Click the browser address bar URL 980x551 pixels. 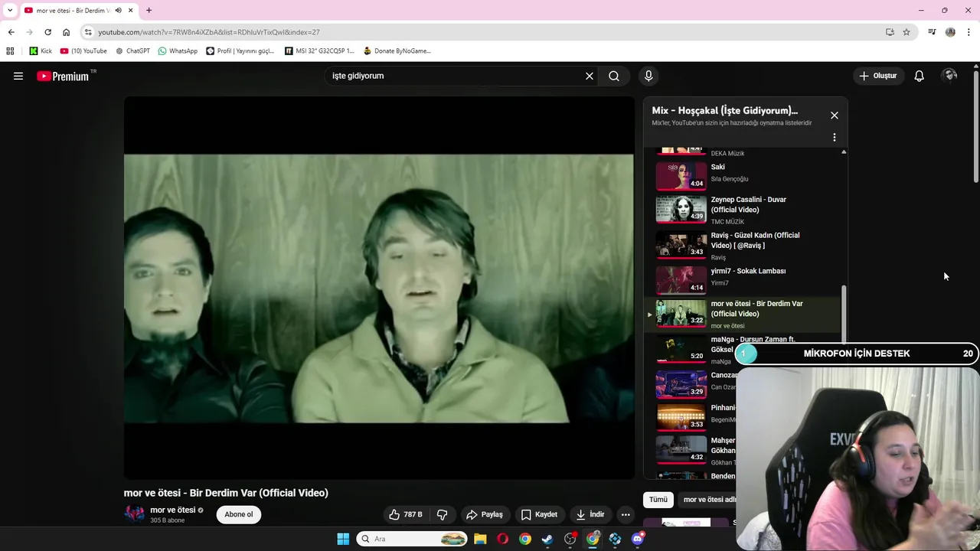tap(209, 32)
